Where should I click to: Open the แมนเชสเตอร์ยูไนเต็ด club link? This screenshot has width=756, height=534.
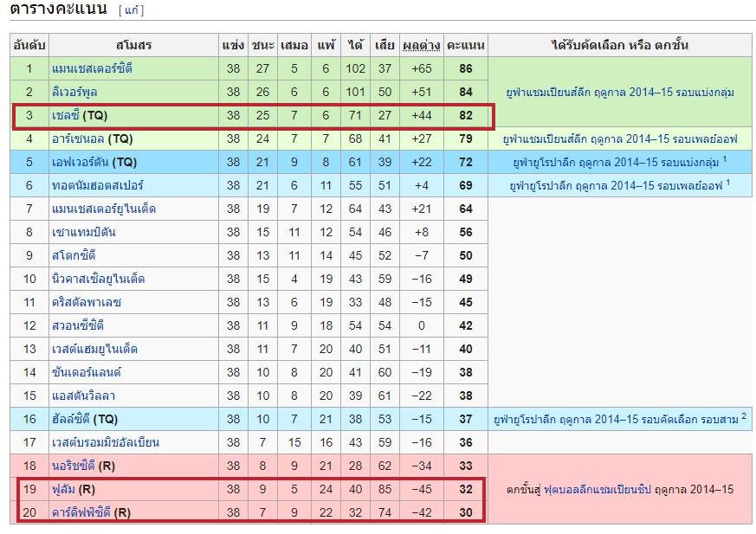(104, 209)
